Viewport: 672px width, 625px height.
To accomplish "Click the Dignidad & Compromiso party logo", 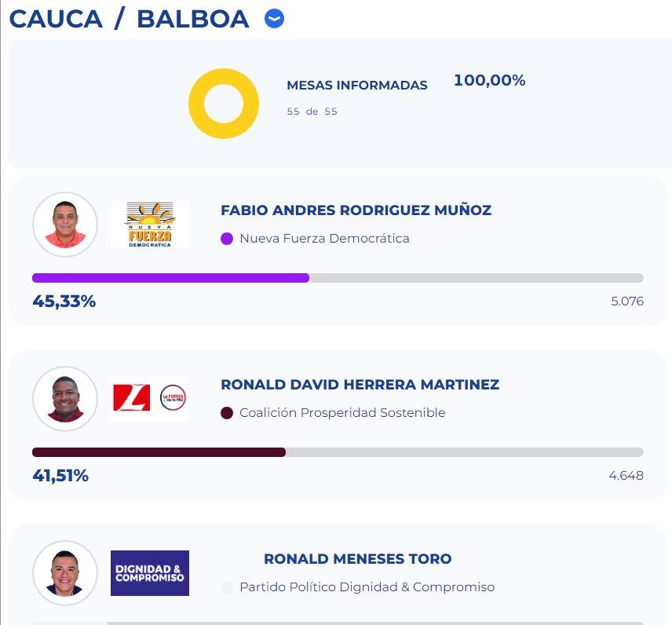I will [x=149, y=573].
